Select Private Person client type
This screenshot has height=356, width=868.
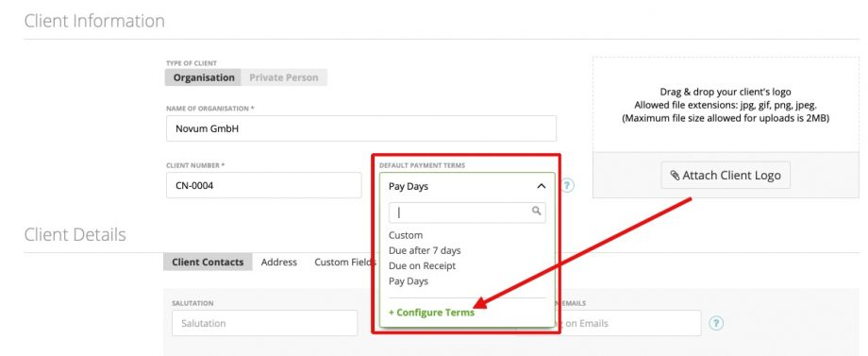[284, 77]
